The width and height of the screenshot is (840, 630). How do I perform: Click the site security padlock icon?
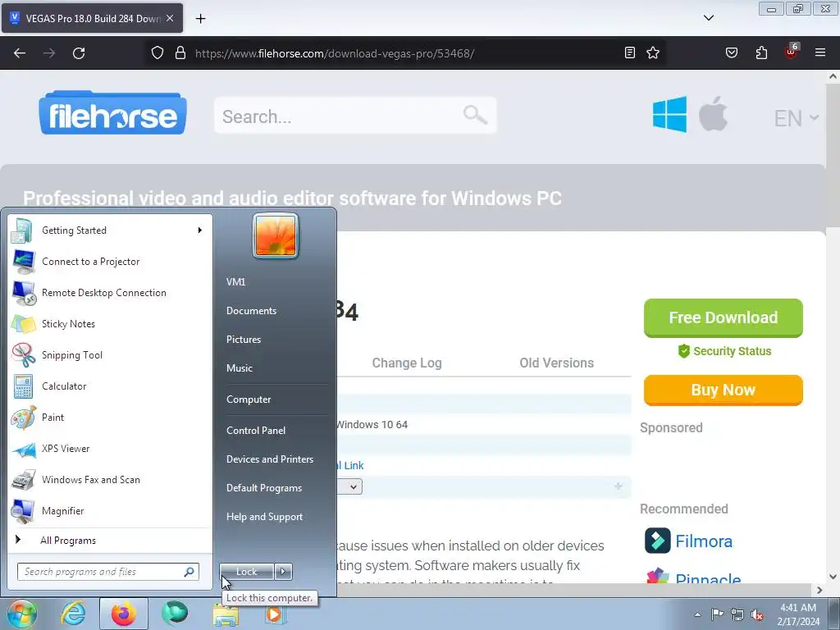[180, 53]
